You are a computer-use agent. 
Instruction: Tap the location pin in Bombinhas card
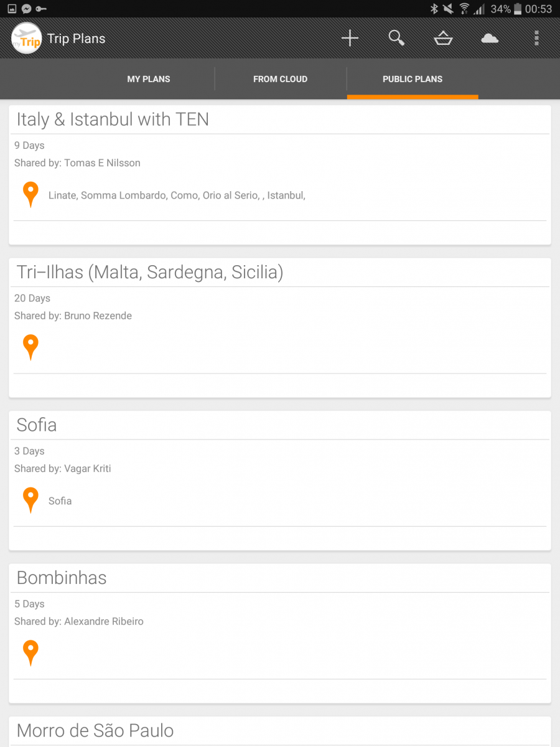(30, 653)
